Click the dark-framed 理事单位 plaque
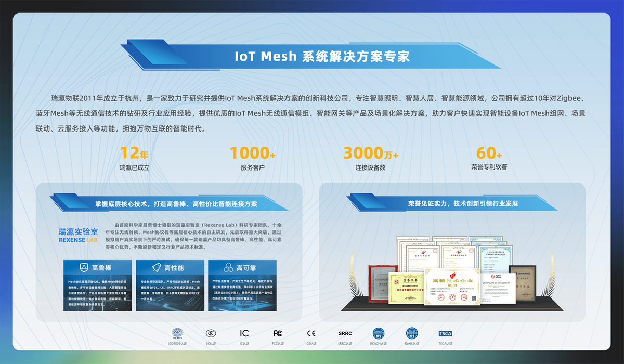 click(522, 284)
